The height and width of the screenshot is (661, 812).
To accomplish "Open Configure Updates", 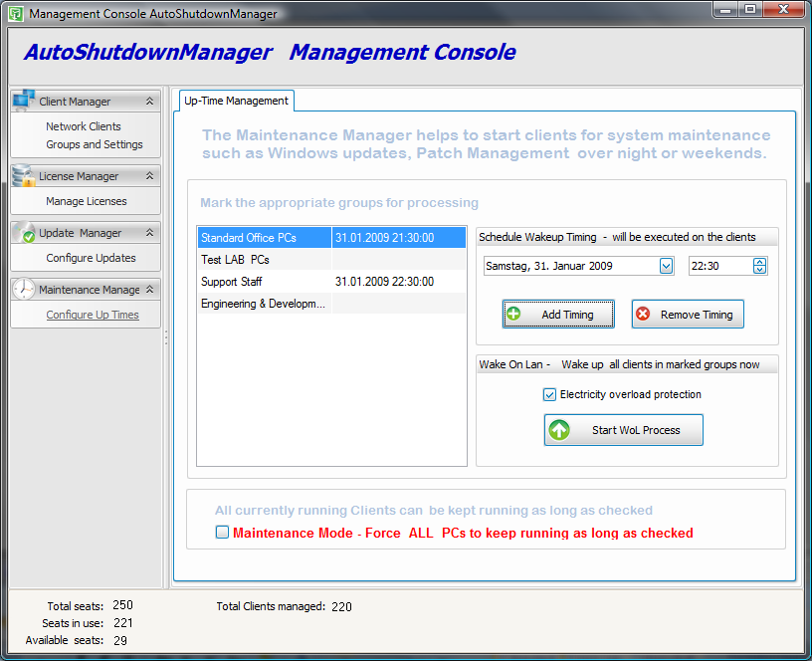I will 91,258.
